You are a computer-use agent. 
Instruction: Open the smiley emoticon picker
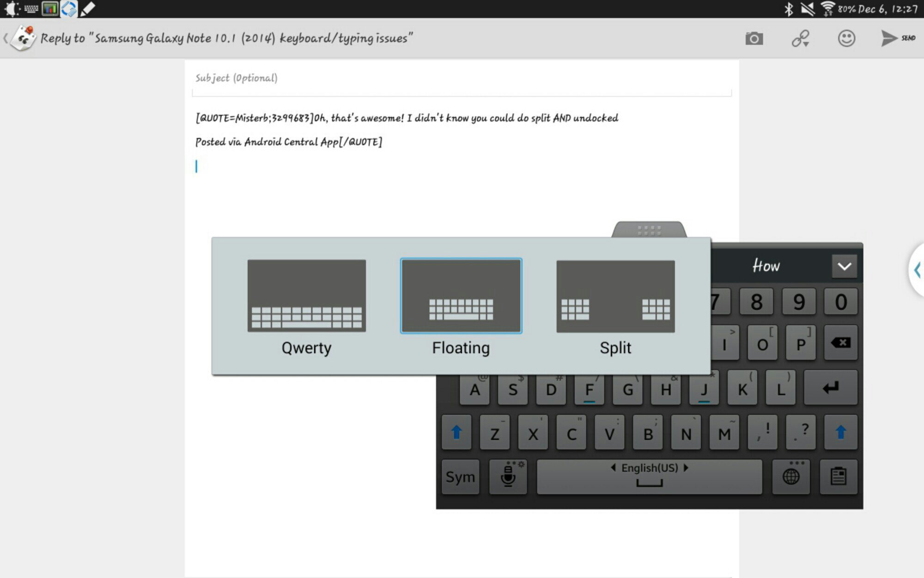pyautogui.click(x=846, y=38)
